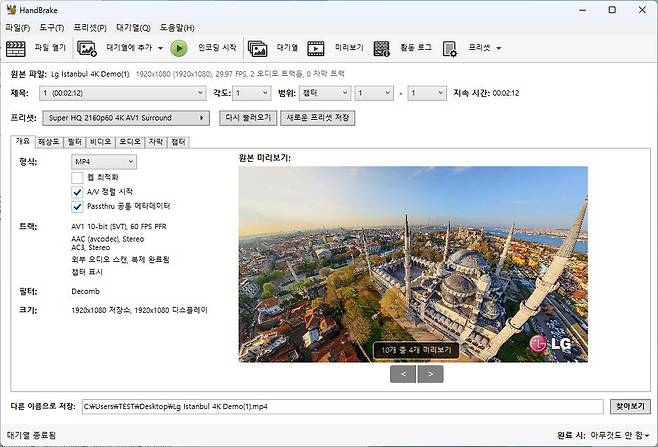Click the 다시 불러오기 button

coord(248,118)
